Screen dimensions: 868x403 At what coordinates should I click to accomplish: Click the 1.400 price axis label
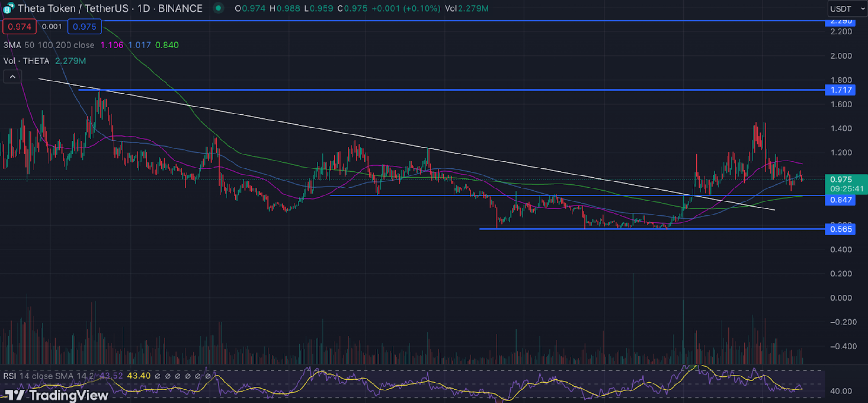[x=841, y=128]
